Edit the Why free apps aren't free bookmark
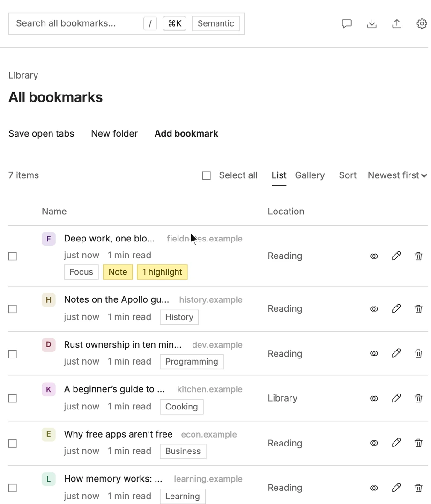 tap(396, 443)
